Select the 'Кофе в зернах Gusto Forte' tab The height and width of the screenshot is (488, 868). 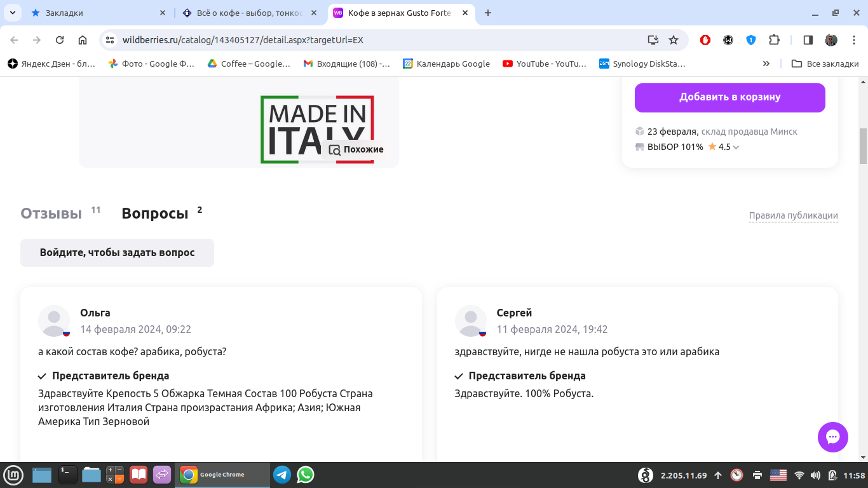coord(402,13)
